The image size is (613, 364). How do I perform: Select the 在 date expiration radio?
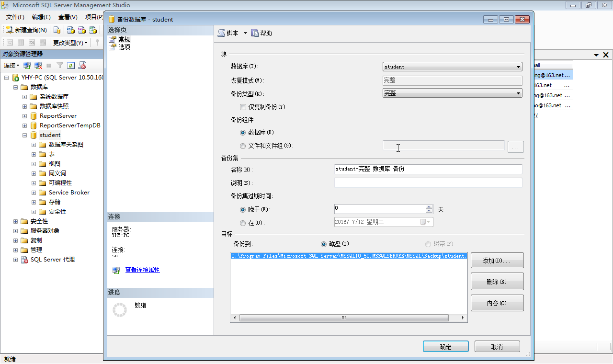pyautogui.click(x=243, y=223)
